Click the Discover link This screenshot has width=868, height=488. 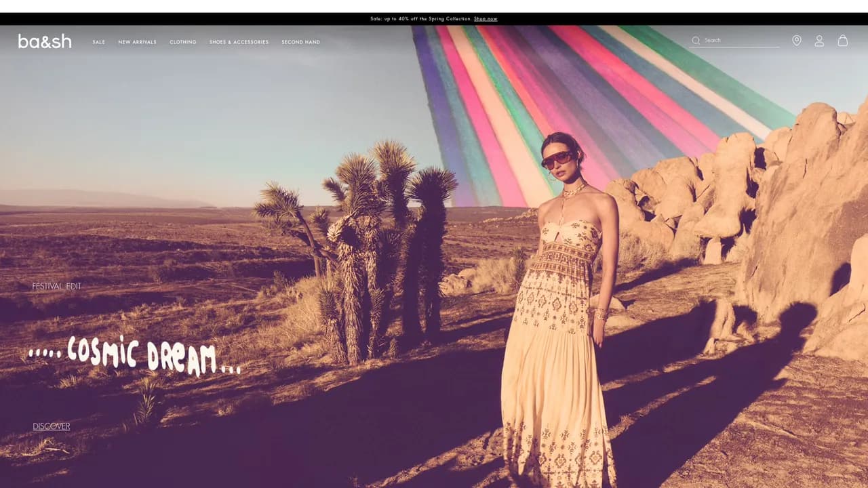click(x=52, y=426)
